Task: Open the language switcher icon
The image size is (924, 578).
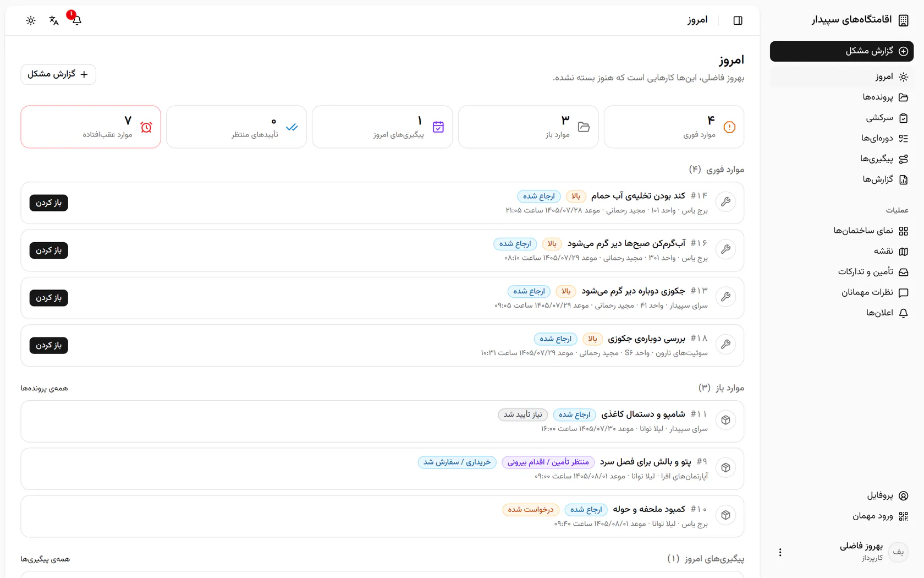Action: [x=53, y=20]
